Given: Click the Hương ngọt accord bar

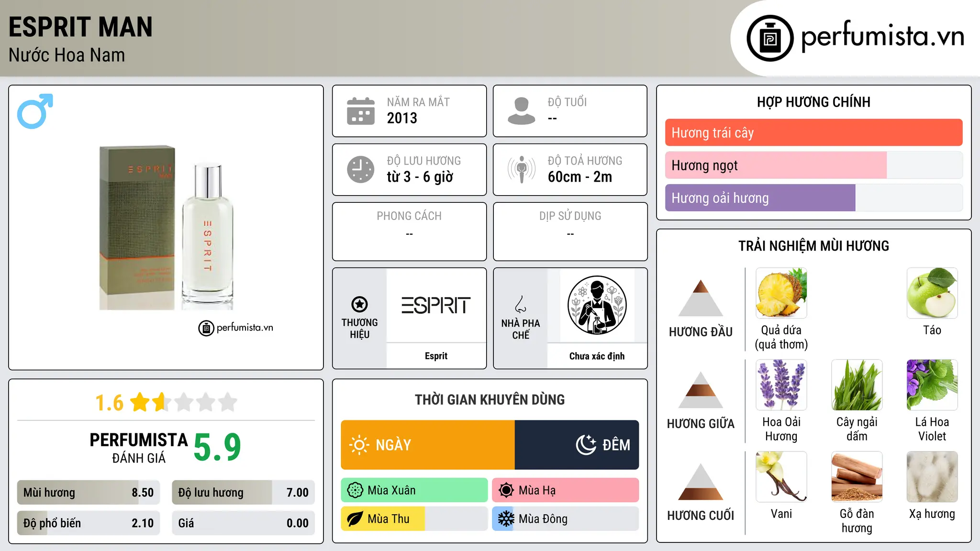Looking at the screenshot, I should point(813,165).
